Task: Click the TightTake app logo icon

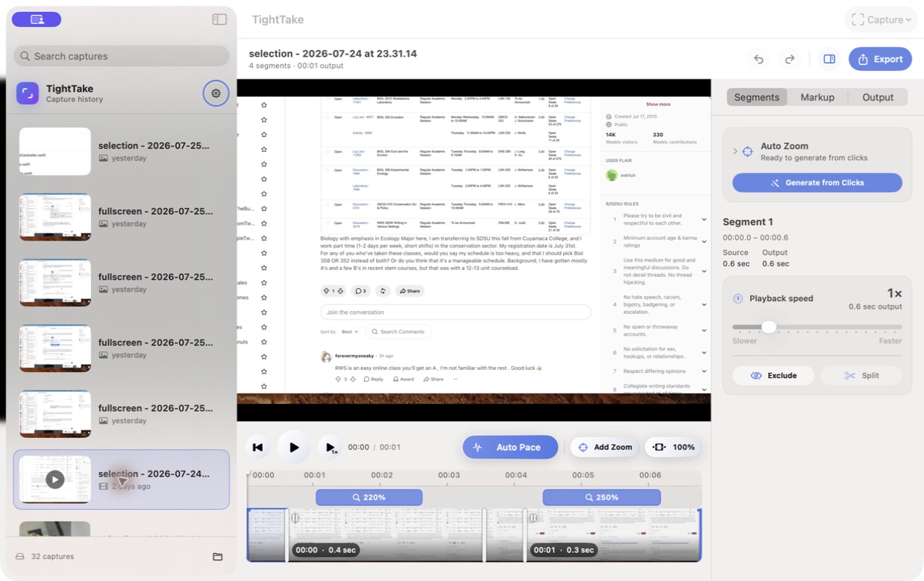Action: 28,93
